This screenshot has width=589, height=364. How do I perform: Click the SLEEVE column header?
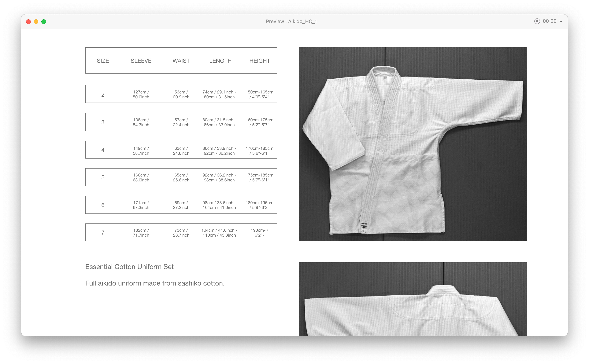[x=141, y=61]
